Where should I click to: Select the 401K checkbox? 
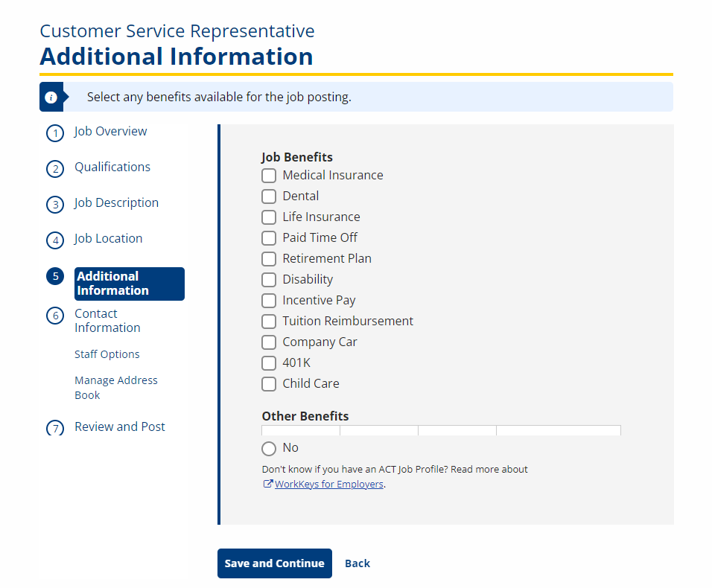[269, 363]
